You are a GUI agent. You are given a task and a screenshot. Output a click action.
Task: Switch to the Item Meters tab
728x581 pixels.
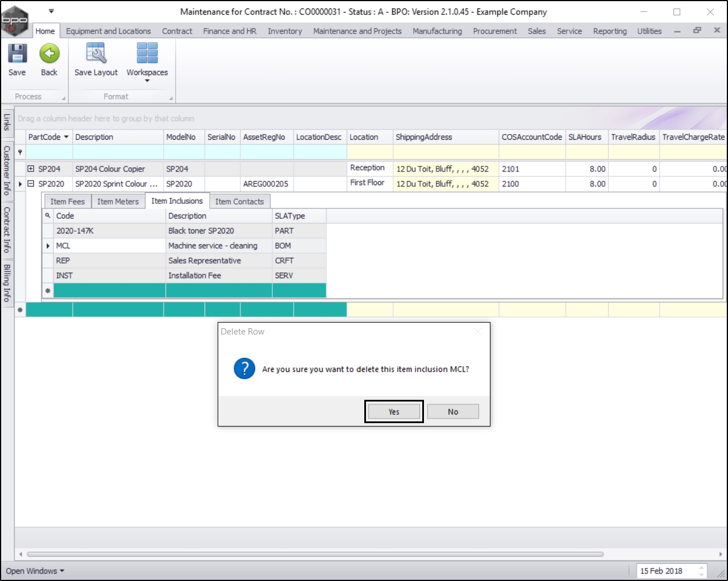coord(118,202)
